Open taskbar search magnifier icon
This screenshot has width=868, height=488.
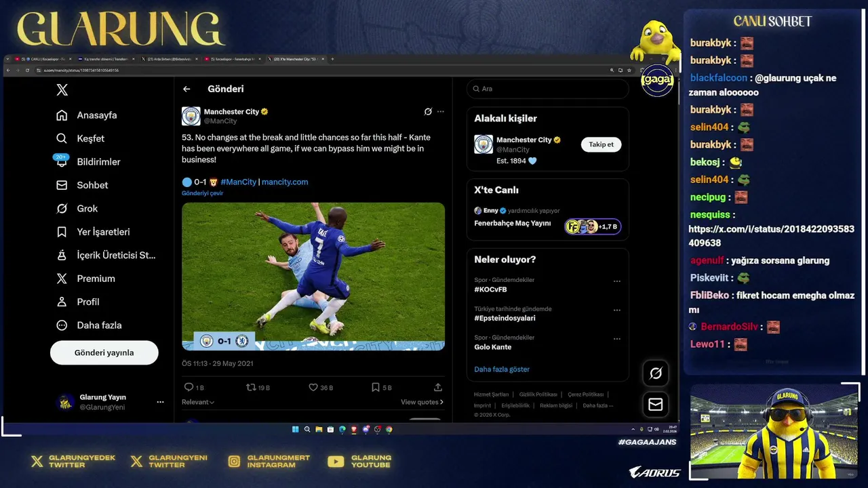(x=307, y=429)
